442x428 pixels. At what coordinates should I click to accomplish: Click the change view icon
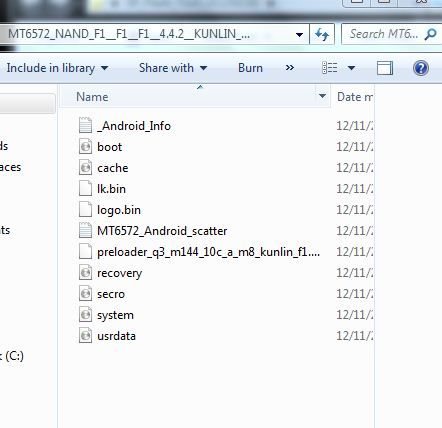pyautogui.click(x=330, y=68)
